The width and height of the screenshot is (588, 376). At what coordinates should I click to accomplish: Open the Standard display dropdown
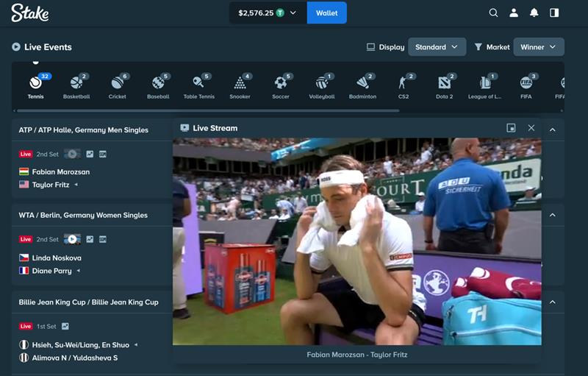pos(437,47)
